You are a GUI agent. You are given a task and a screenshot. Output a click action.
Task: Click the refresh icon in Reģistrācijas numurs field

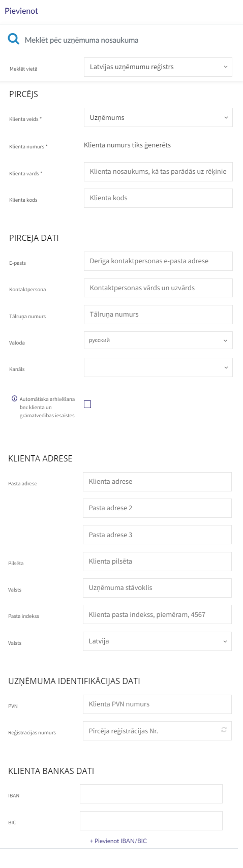coord(224,730)
